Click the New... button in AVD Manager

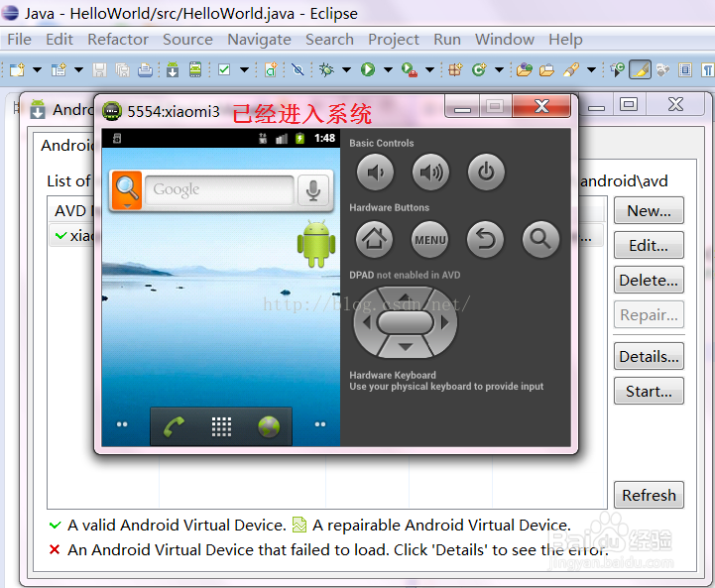click(649, 210)
